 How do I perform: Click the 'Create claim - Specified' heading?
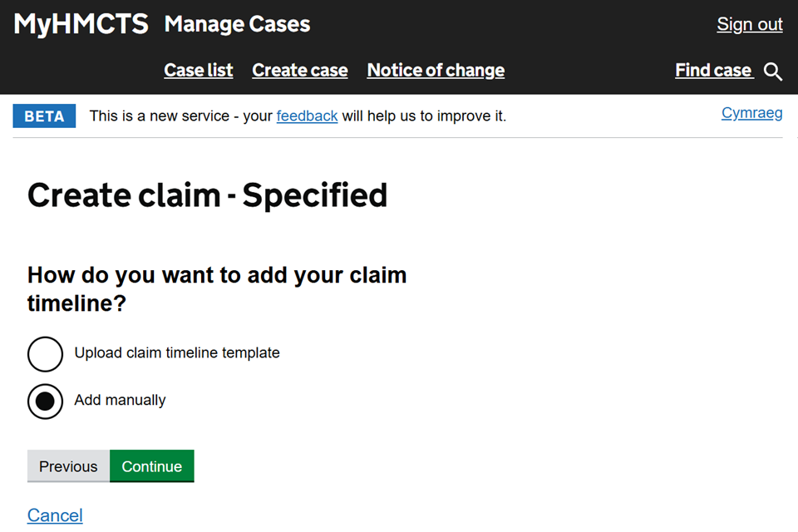208,195
